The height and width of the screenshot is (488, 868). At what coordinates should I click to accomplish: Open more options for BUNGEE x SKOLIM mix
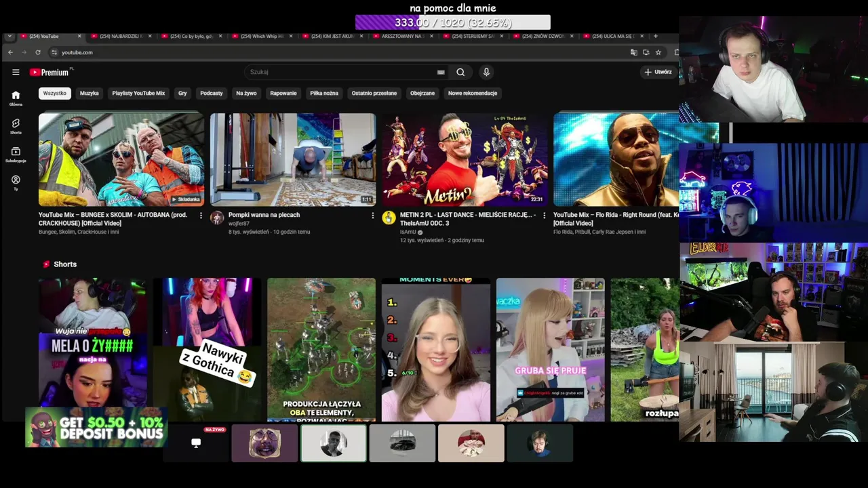[201, 216]
